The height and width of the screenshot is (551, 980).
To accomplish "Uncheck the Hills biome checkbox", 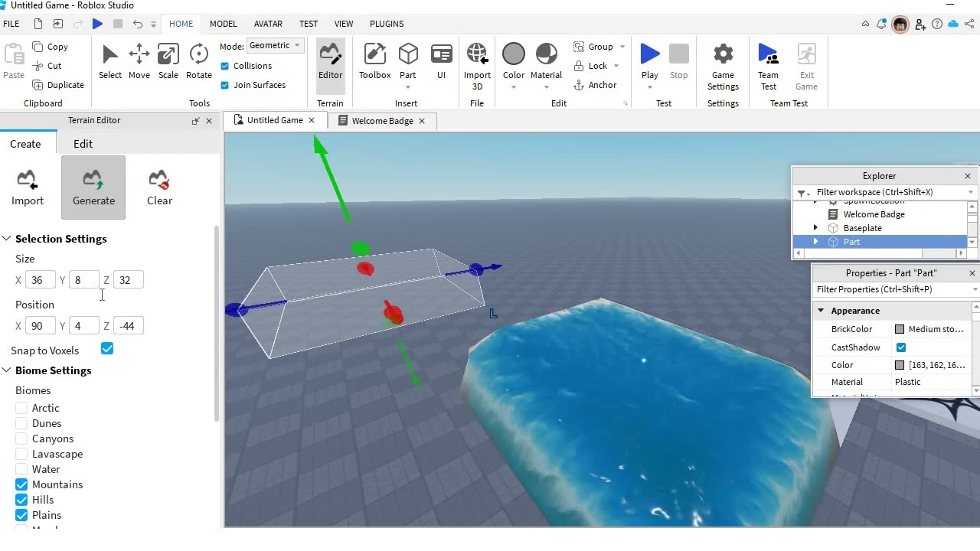I will click(21, 500).
